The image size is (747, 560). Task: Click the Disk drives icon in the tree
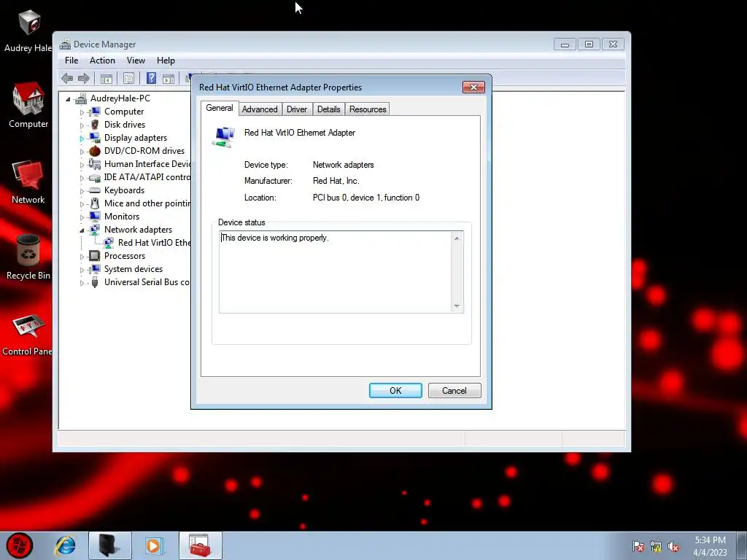95,124
